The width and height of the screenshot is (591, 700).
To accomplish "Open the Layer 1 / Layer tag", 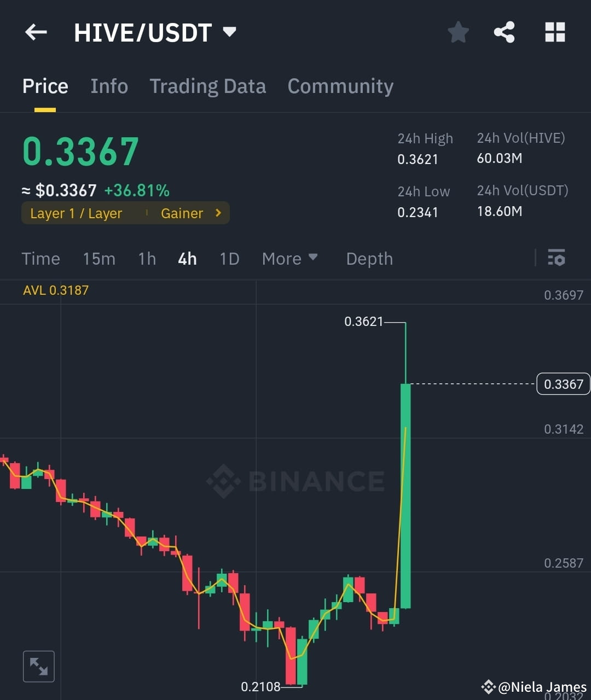I will click(x=76, y=213).
